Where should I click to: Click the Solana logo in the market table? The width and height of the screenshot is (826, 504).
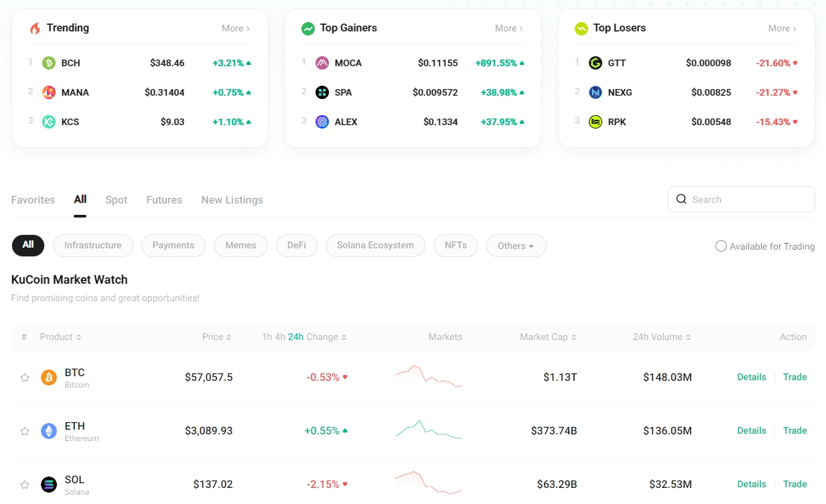click(49, 485)
